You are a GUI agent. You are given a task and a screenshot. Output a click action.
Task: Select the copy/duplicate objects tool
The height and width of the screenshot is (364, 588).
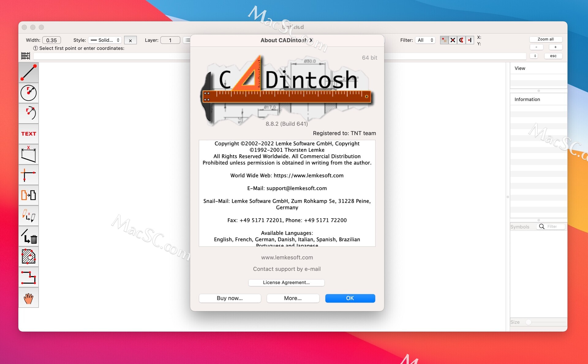pos(28,195)
